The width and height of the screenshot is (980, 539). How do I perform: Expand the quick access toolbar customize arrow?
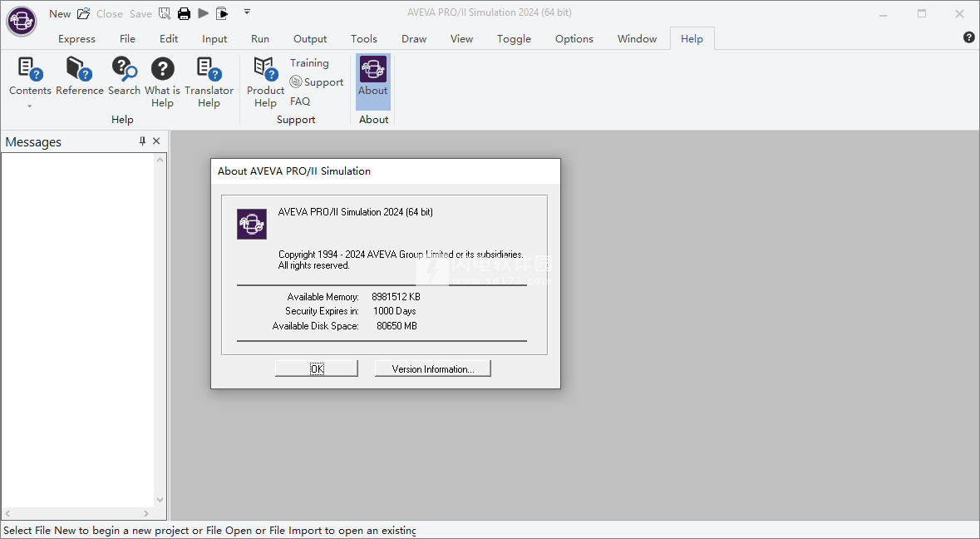(x=247, y=12)
